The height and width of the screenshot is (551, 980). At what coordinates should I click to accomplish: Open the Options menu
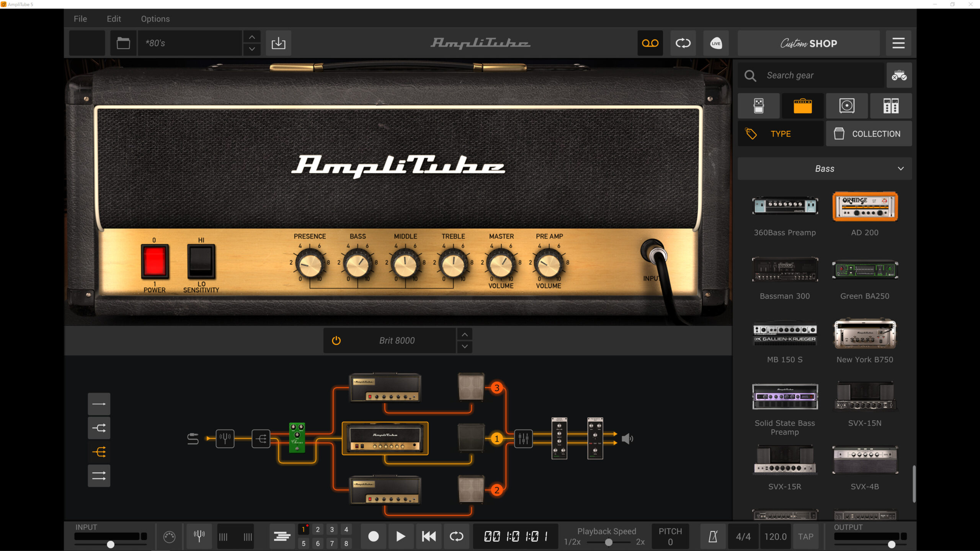(x=155, y=19)
